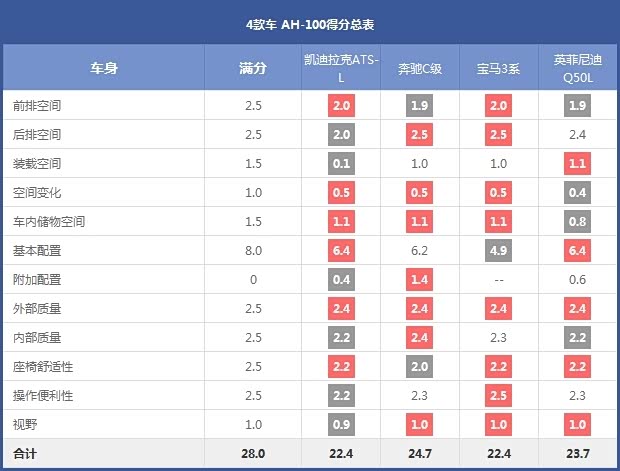This screenshot has width=620, height=471.
Task: Click Infiniti's red 1.1 装载空间 score badge
Action: point(577,163)
